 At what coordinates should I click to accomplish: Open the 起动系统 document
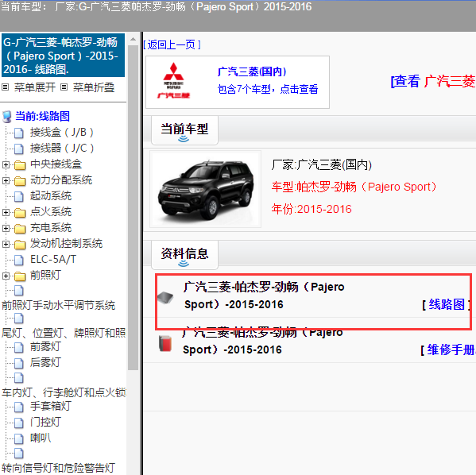(51, 195)
